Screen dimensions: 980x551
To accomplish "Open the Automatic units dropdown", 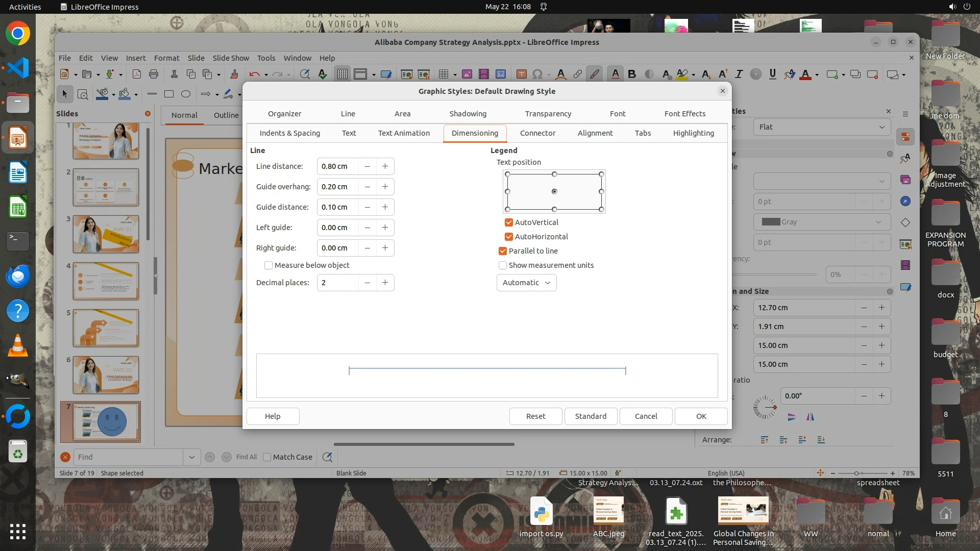I will (x=526, y=283).
